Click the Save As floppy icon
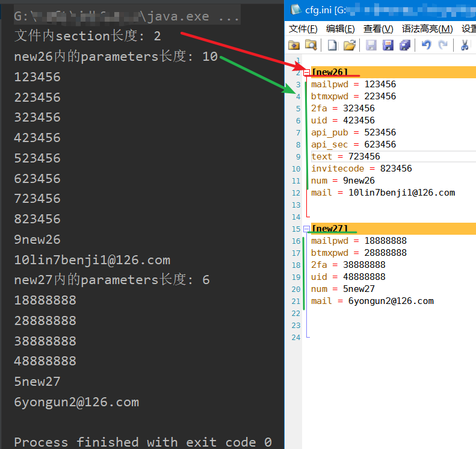Viewport: 476px width, 449px height. pyautogui.click(x=388, y=45)
